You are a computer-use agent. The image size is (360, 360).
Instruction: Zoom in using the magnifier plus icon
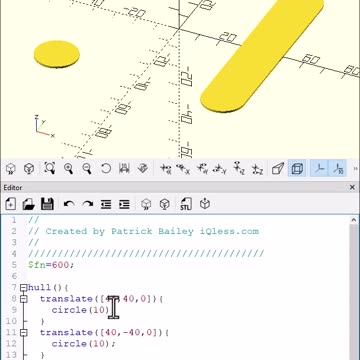[x=69, y=168]
